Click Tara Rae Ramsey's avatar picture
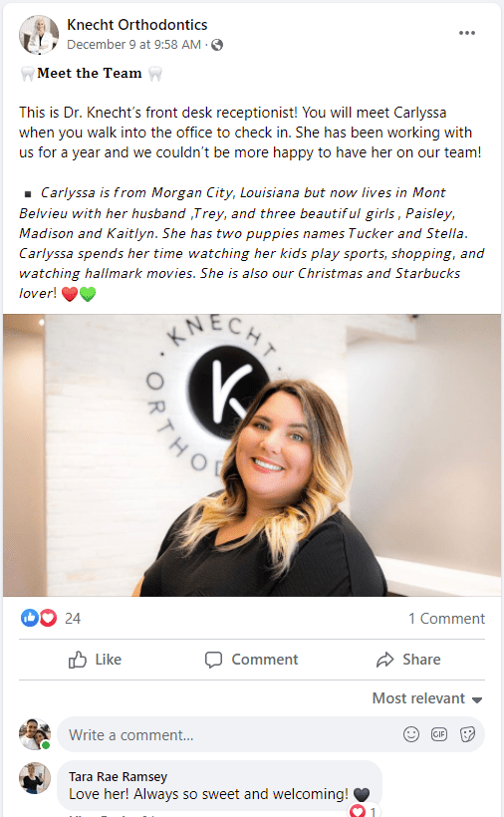The width and height of the screenshot is (504, 817). [35, 778]
